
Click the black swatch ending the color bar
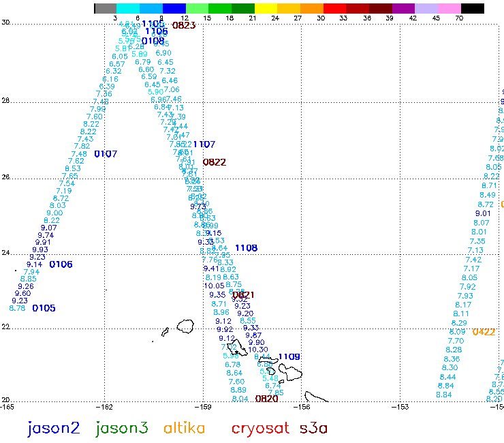tap(473, 8)
